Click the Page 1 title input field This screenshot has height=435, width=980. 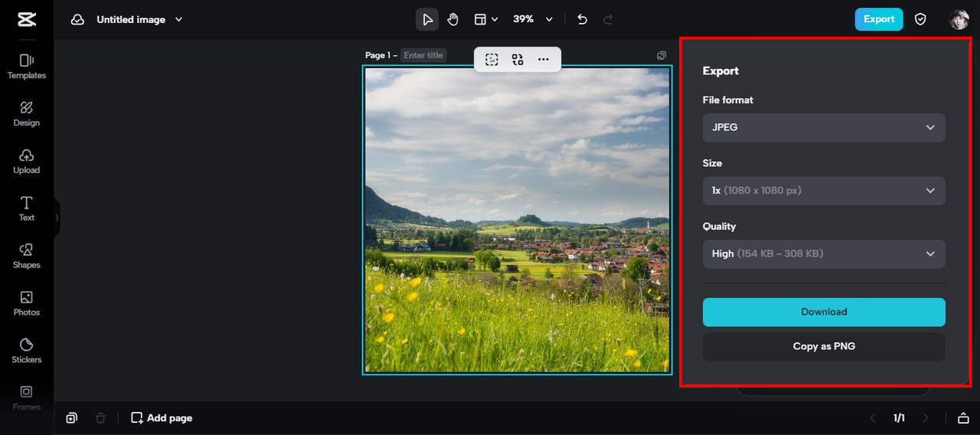[x=423, y=55]
